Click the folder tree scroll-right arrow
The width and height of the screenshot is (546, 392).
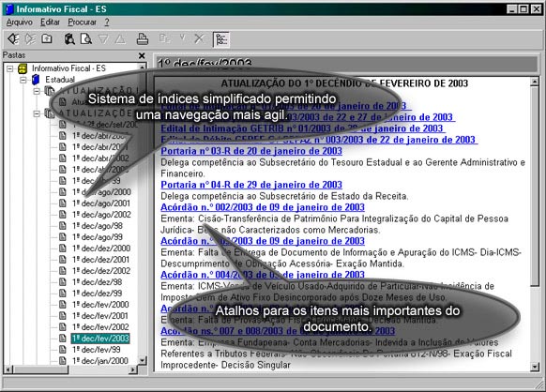[132, 369]
